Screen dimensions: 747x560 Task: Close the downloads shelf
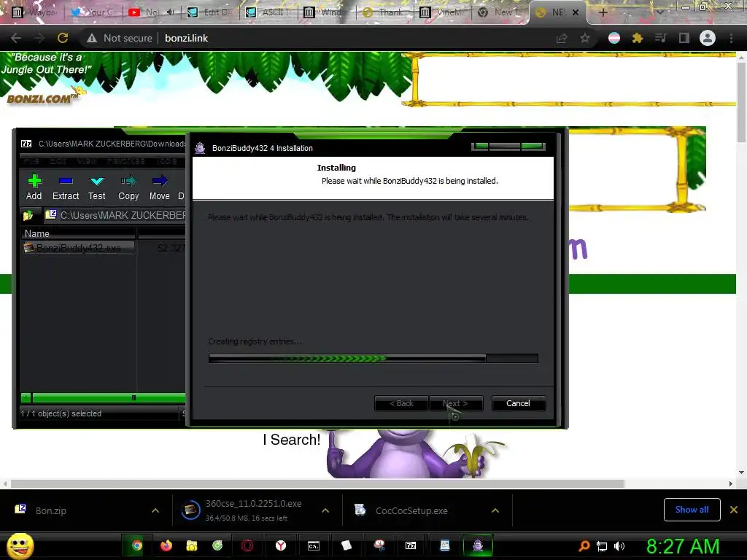tap(734, 510)
